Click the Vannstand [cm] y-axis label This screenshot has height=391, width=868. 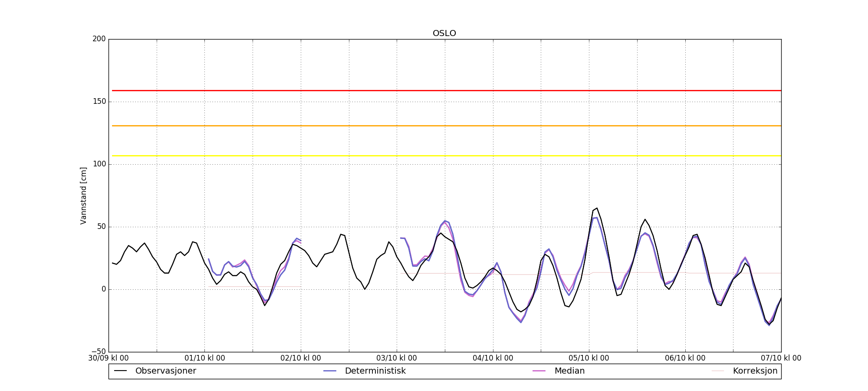(83, 195)
